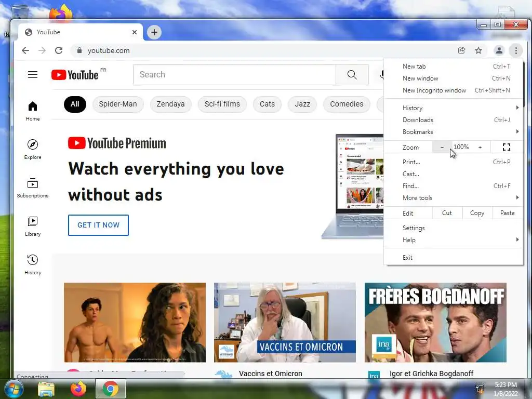Select New tab menu entry
The width and height of the screenshot is (532, 399).
pos(454,66)
